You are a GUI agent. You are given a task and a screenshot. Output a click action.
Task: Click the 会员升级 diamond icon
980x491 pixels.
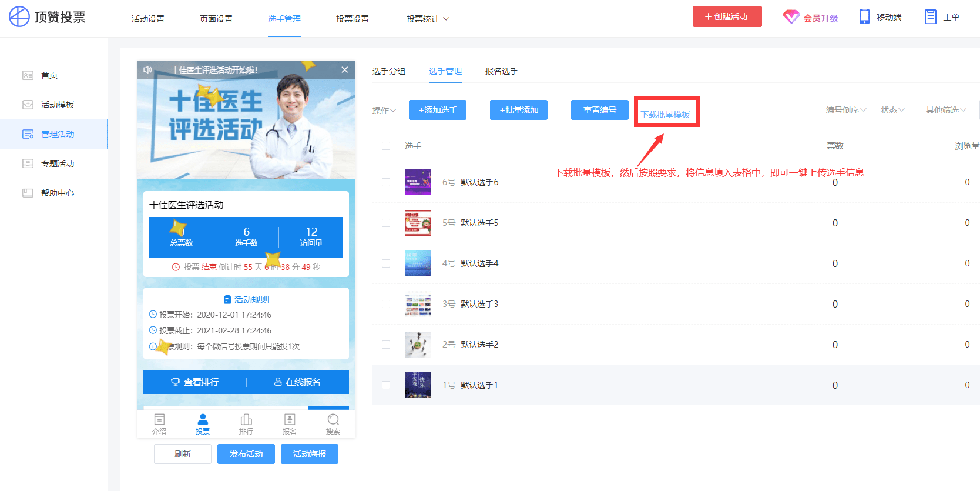pos(791,17)
